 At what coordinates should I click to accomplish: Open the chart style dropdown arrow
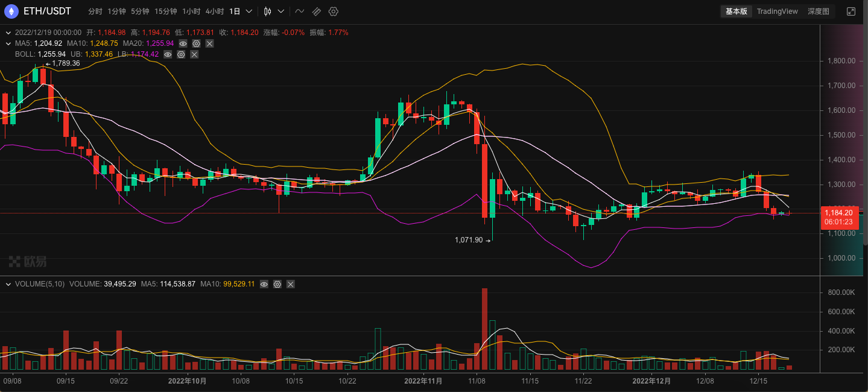click(281, 11)
